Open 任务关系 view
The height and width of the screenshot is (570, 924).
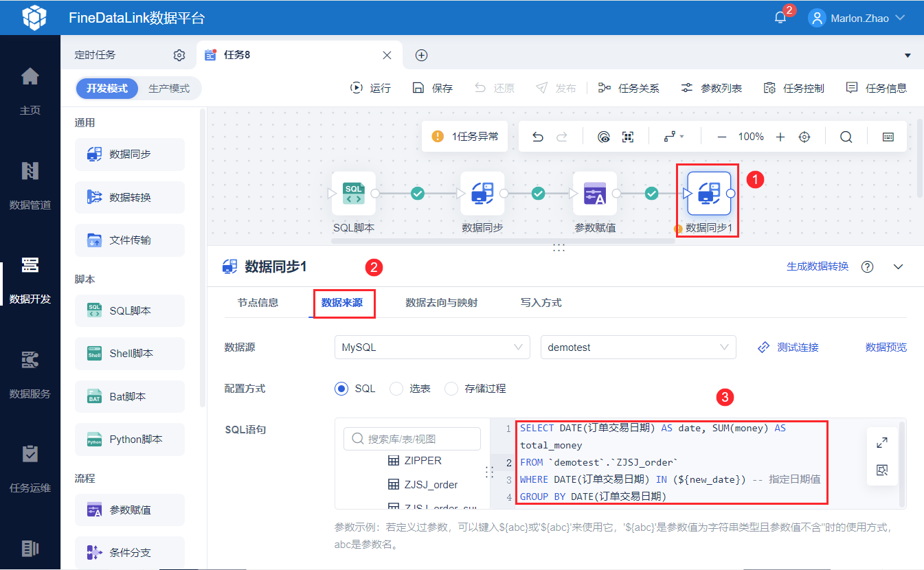point(629,88)
